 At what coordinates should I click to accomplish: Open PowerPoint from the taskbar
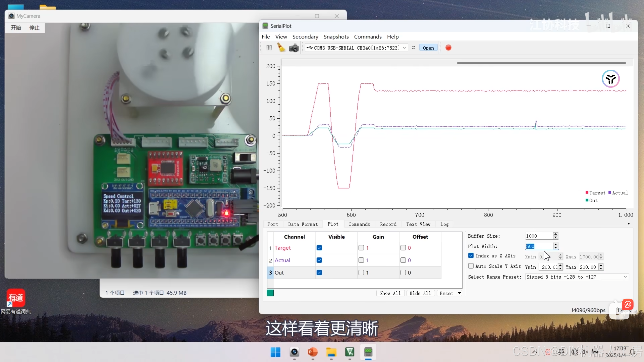(313, 352)
